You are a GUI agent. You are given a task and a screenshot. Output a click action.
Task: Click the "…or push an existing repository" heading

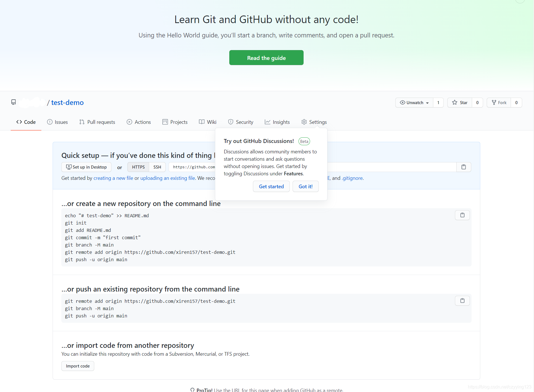pos(151,289)
